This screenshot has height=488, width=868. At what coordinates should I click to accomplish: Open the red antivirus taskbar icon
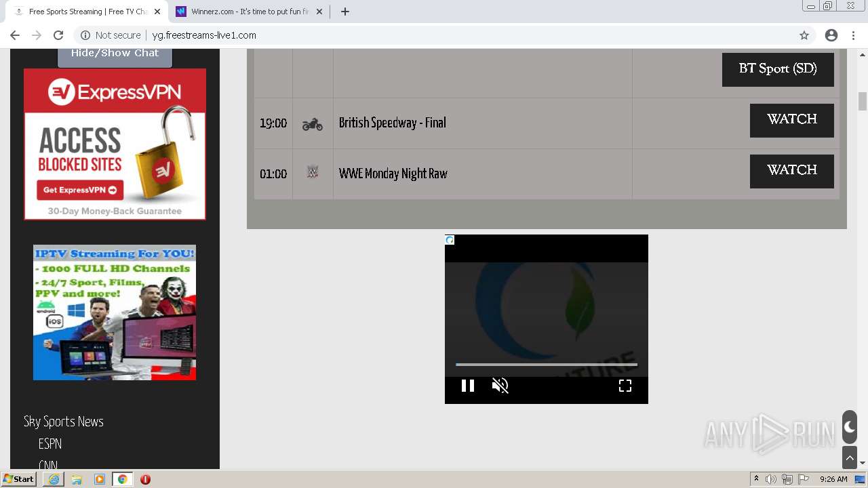[145, 479]
